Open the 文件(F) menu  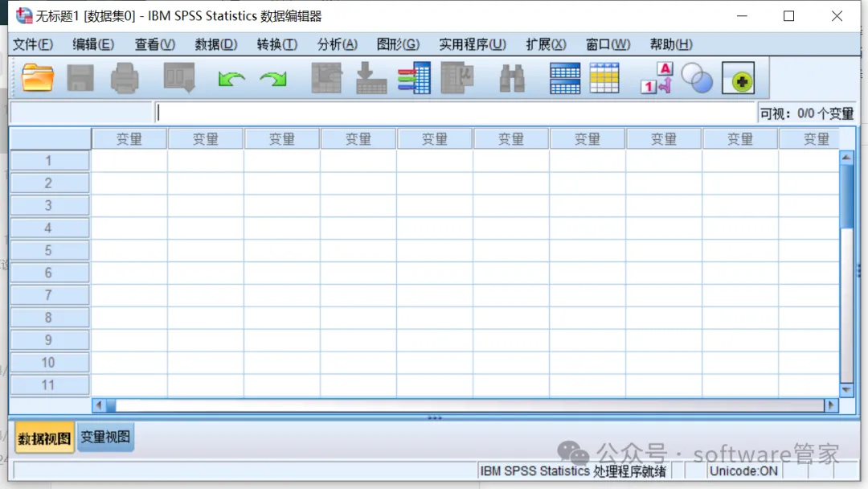coord(33,44)
